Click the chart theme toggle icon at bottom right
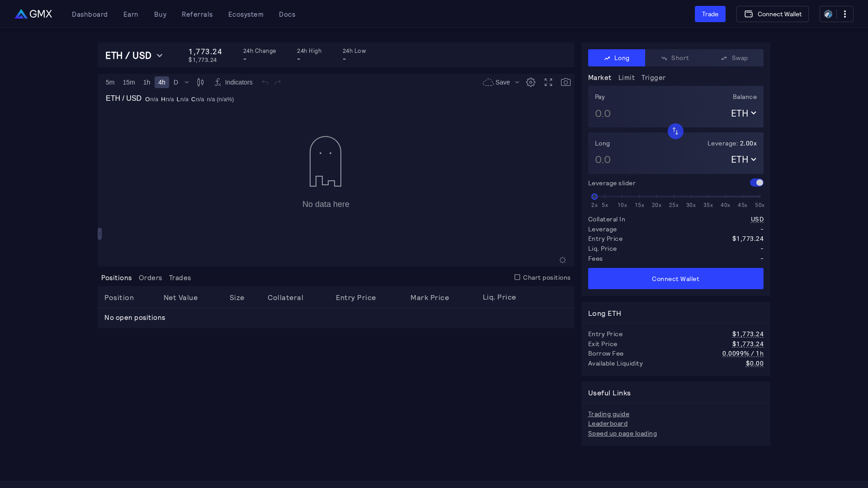The image size is (868, 488). [x=562, y=260]
